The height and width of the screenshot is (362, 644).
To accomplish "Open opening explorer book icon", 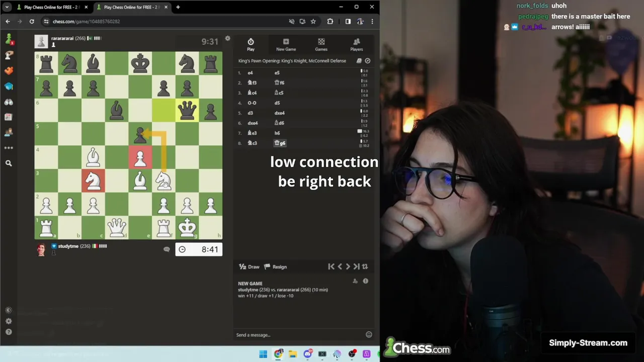I will [359, 61].
